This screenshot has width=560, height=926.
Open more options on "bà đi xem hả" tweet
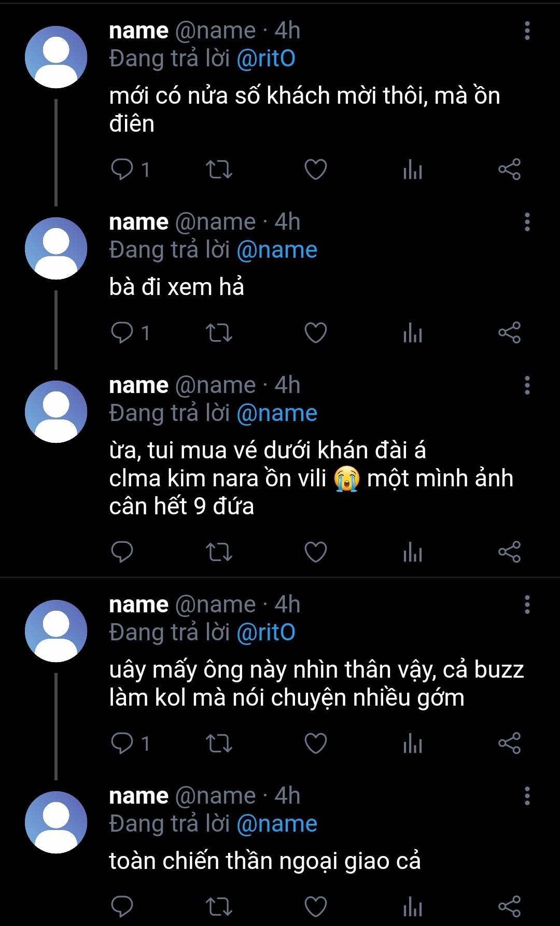click(527, 222)
